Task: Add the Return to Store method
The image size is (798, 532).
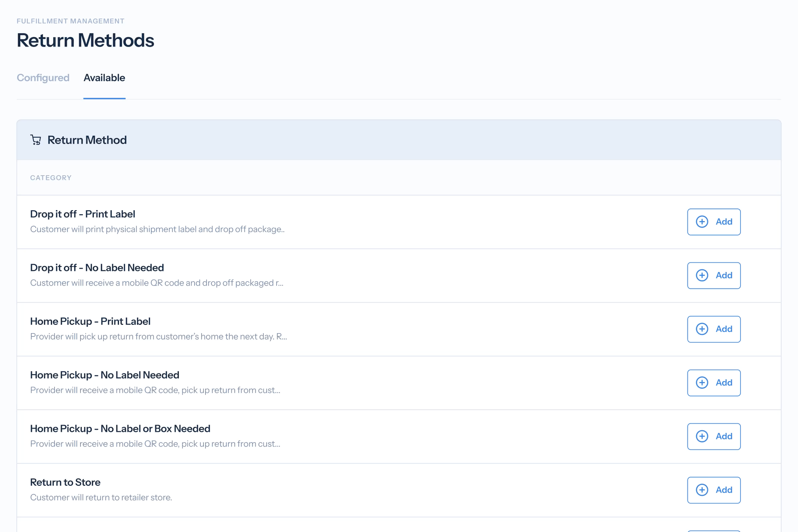Action: point(714,490)
